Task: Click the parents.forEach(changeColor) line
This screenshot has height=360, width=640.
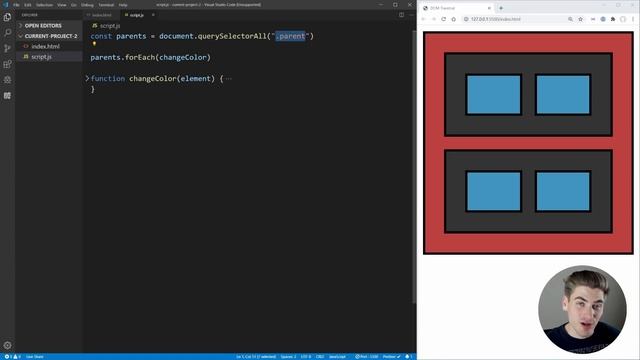Action: [x=151, y=57]
